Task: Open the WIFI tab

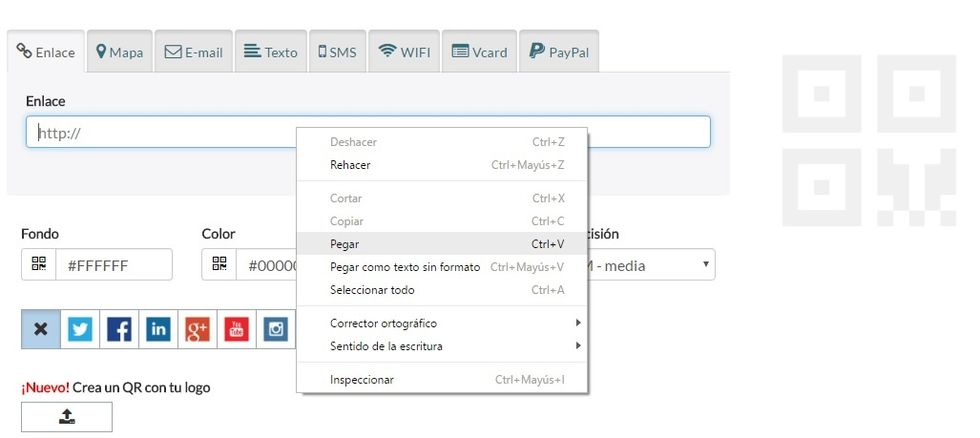Action: click(x=404, y=52)
